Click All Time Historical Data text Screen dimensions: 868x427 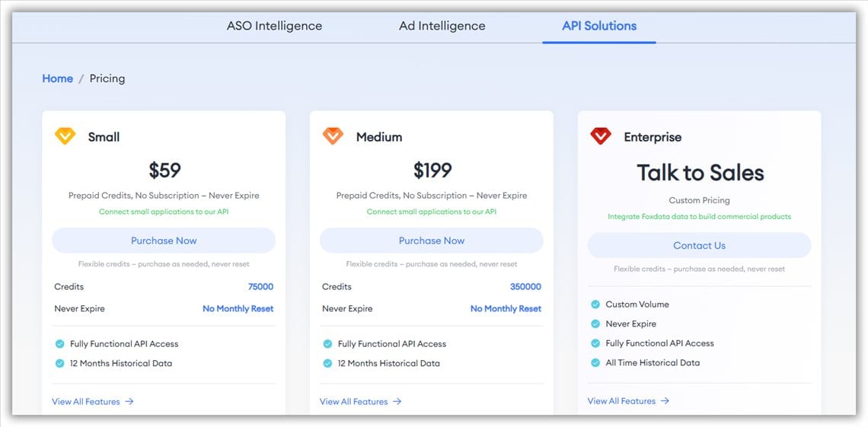653,363
